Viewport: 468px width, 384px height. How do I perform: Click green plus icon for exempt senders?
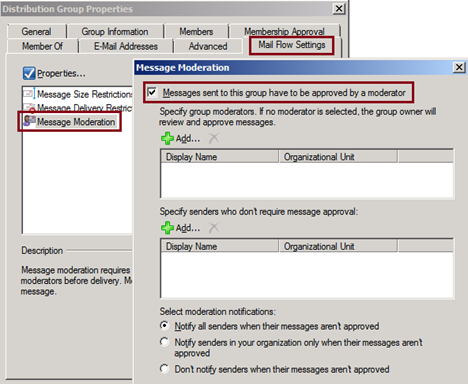click(x=167, y=228)
